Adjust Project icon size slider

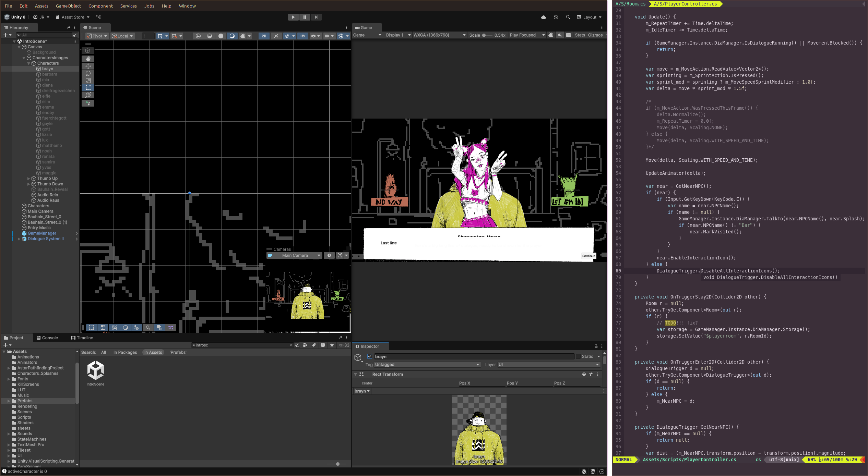click(336, 464)
